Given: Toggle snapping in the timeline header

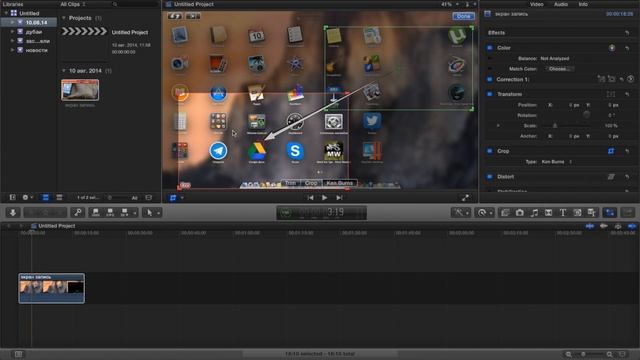Looking at the screenshot, I should coord(632,226).
